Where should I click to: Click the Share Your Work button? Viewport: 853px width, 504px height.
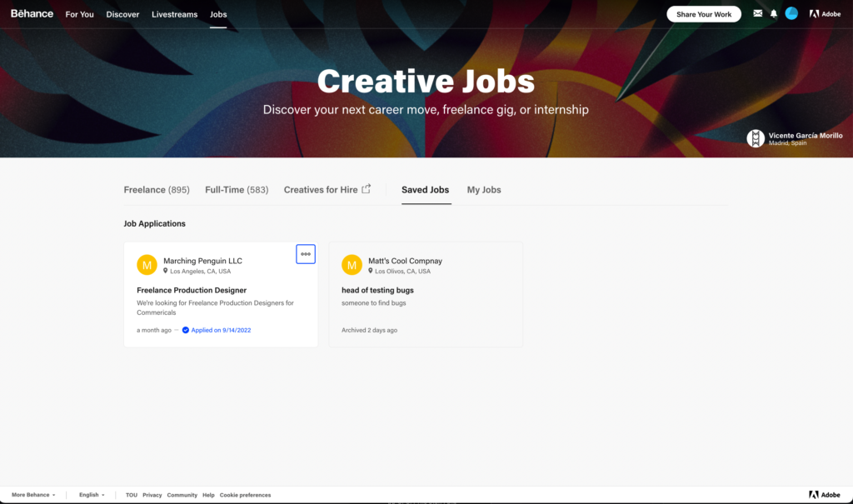(x=703, y=13)
